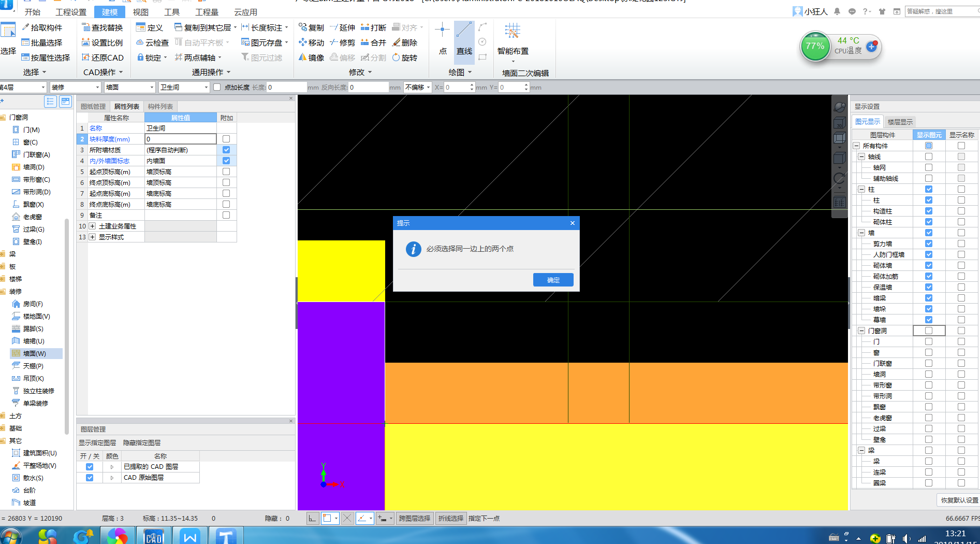This screenshot has height=544, width=980.
Task: Open the 卫生间 component name dropdown
Action: (184, 88)
